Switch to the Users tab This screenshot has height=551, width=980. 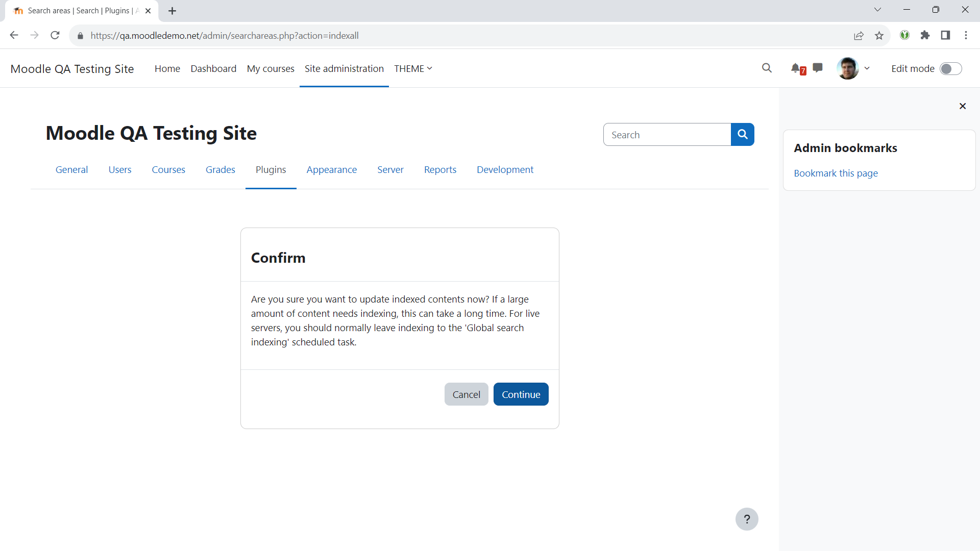point(120,170)
